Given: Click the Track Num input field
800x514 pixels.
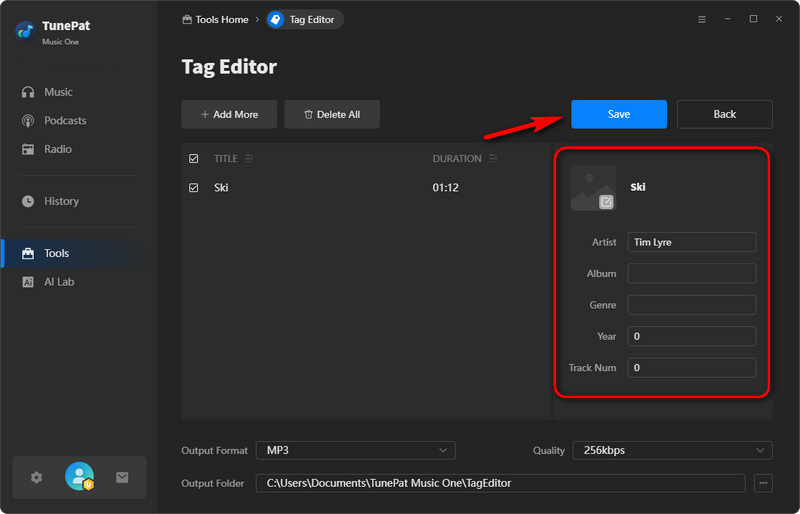Looking at the screenshot, I should (691, 368).
